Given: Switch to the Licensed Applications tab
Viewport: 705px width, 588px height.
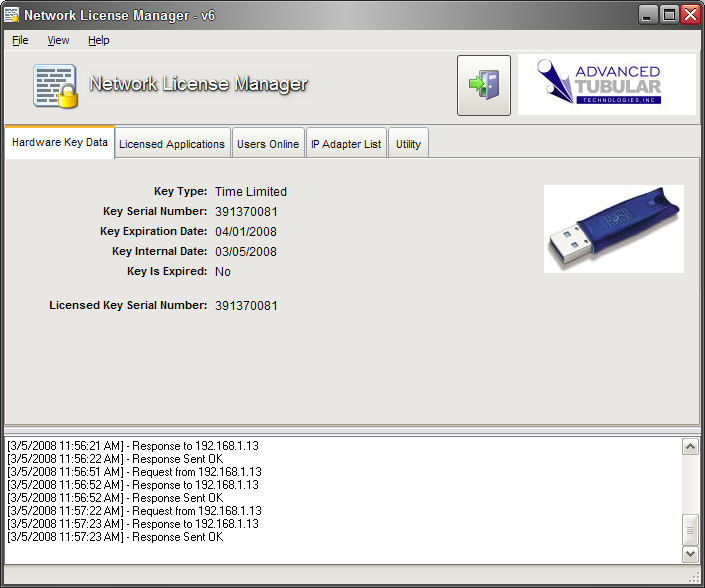Looking at the screenshot, I should coord(172,144).
